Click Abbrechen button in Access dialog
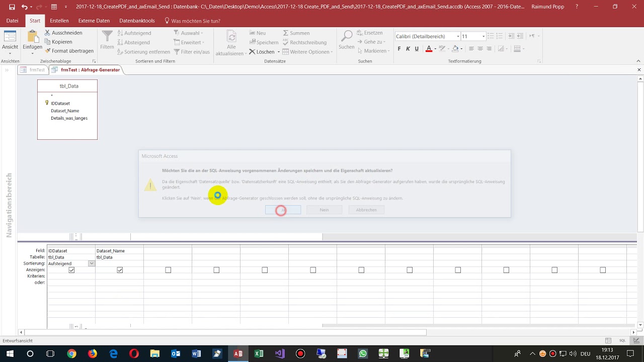644x362 pixels. [366, 210]
